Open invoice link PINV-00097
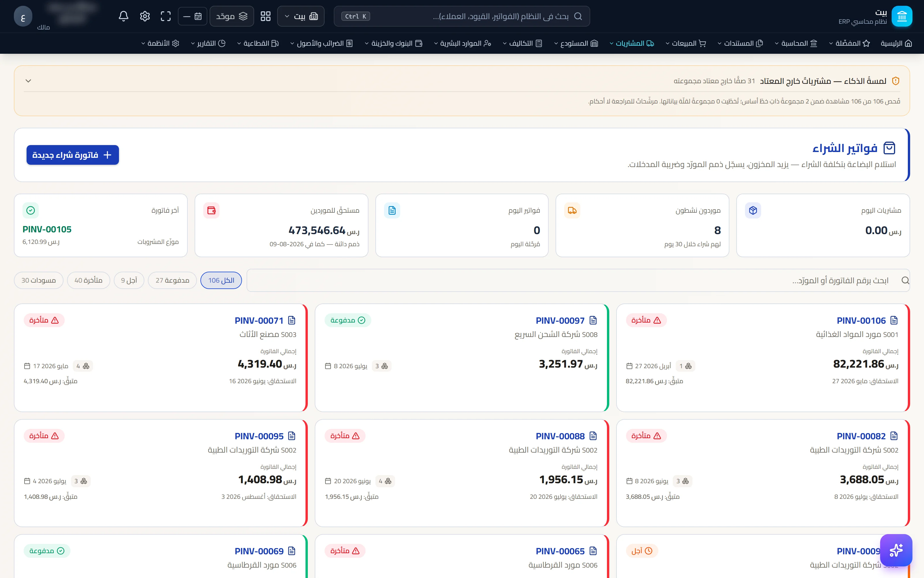Image resolution: width=924 pixels, height=578 pixels. tap(560, 320)
